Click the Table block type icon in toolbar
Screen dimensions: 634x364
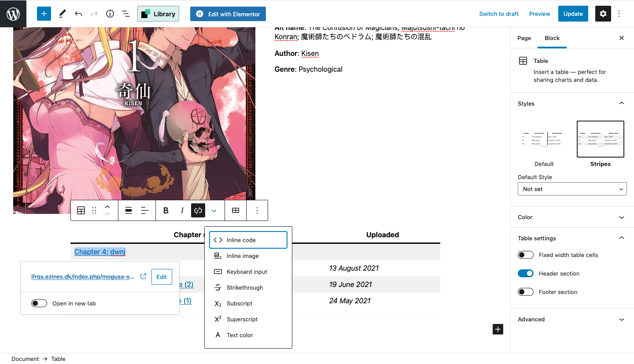coord(81,210)
